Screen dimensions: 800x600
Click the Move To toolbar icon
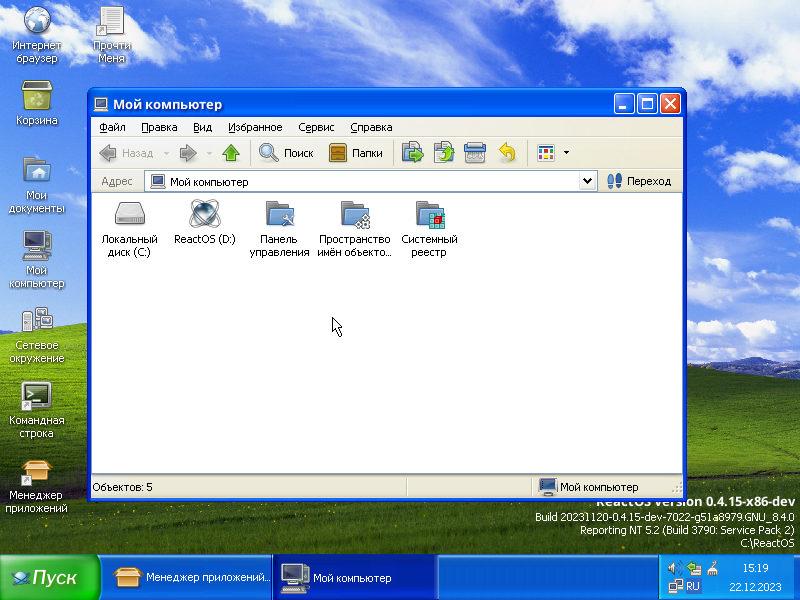click(413, 153)
